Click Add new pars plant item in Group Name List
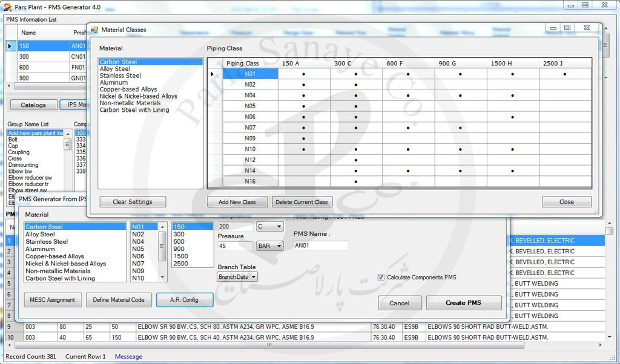620x364 pixels. click(36, 133)
